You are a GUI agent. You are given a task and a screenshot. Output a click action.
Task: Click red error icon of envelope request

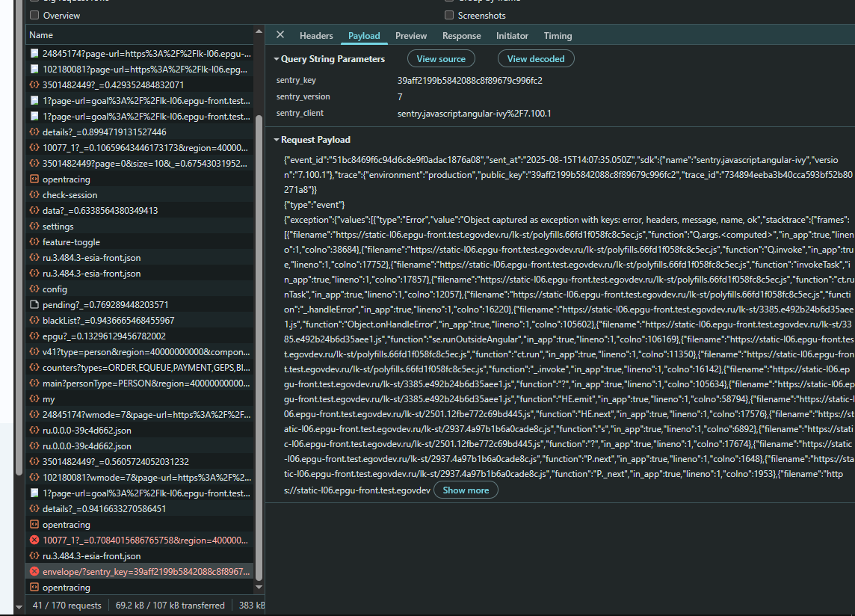(x=34, y=571)
